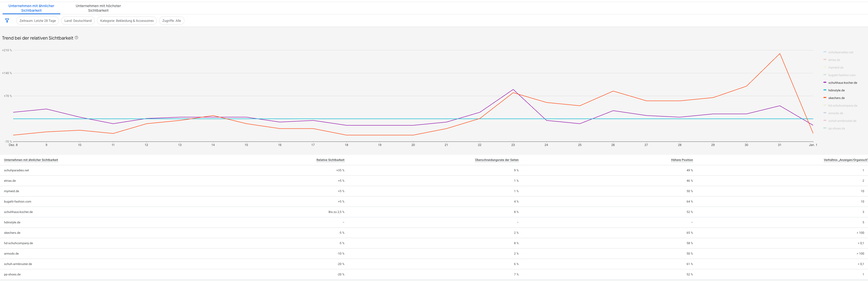Select the hdinstyle.de table row name

tap(12, 223)
